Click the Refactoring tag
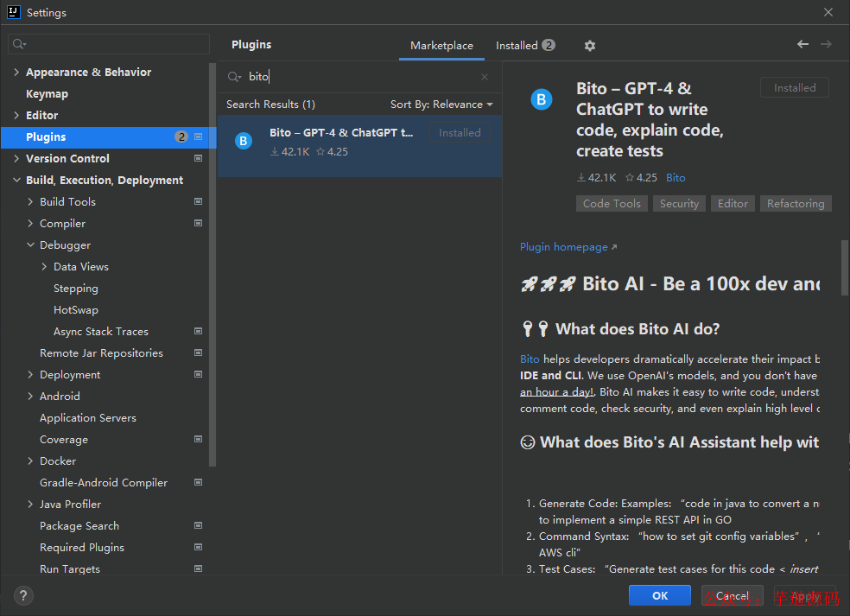 tap(796, 204)
